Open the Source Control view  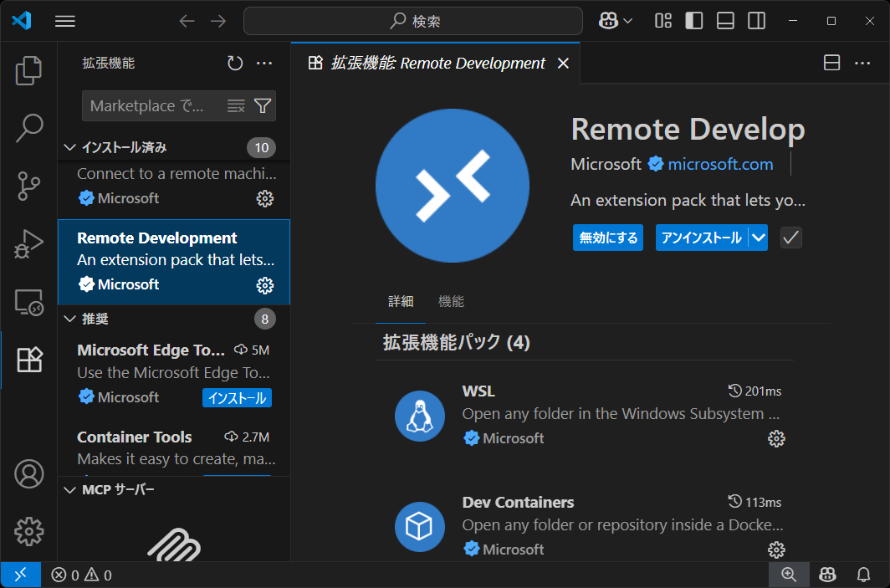[28, 187]
